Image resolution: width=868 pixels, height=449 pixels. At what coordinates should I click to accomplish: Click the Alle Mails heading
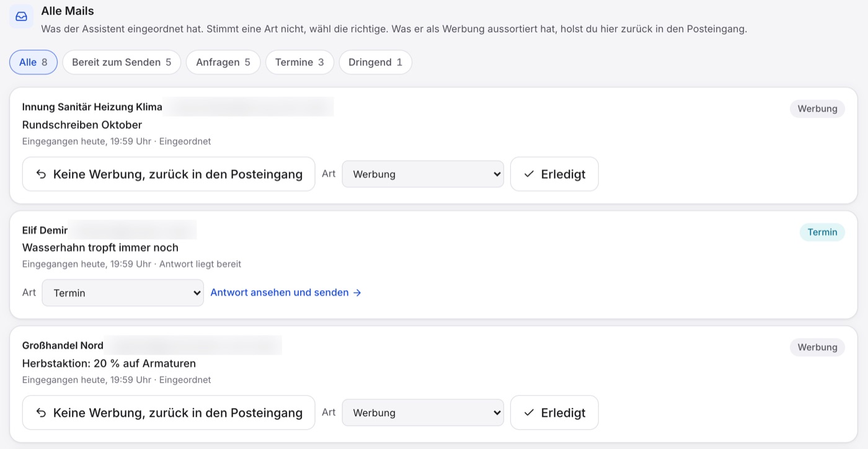[68, 11]
